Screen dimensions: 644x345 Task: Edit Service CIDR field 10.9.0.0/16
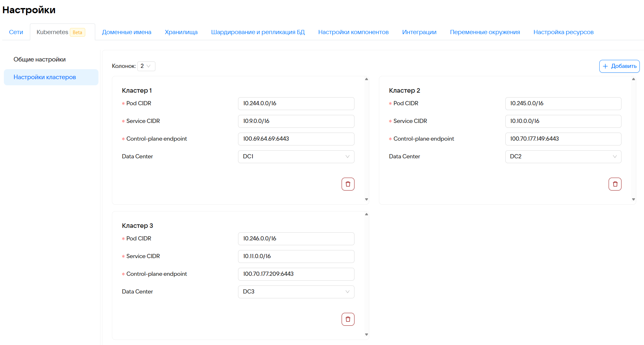tap(296, 121)
